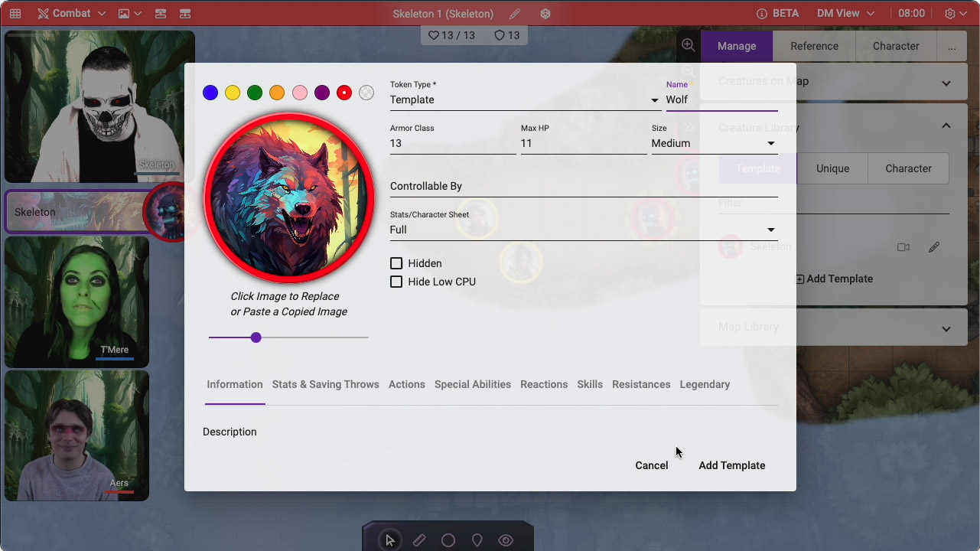
Task: Click the Add Template button
Action: [x=731, y=465]
